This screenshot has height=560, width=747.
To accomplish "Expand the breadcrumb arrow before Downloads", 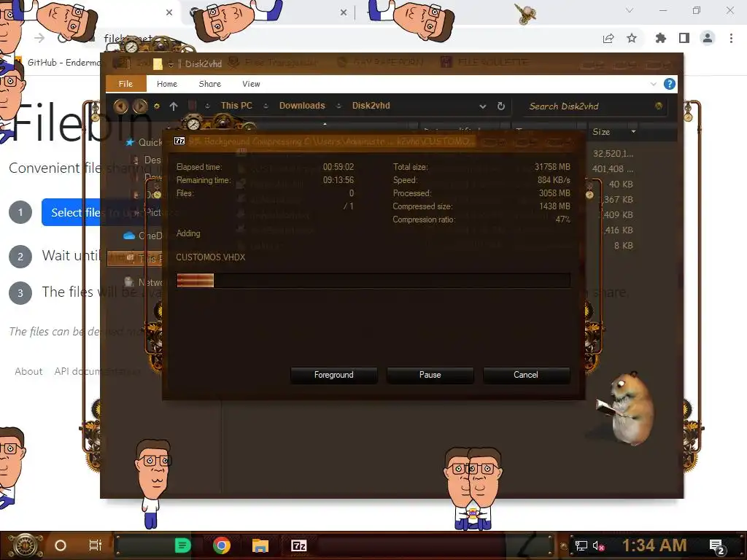I will click(266, 106).
